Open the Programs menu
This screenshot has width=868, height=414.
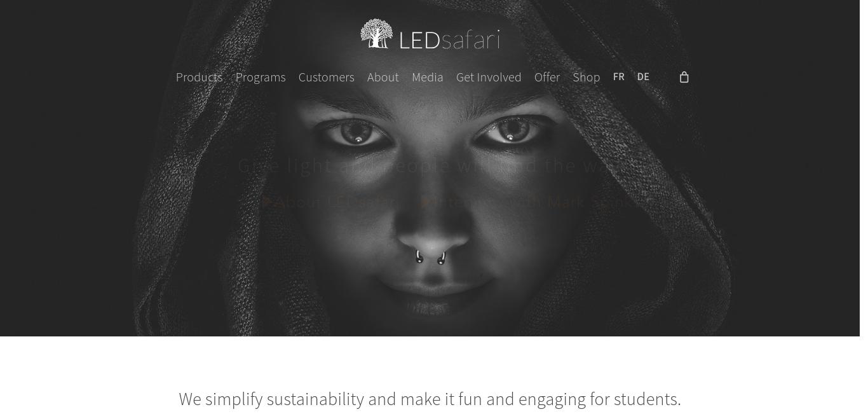click(x=261, y=77)
